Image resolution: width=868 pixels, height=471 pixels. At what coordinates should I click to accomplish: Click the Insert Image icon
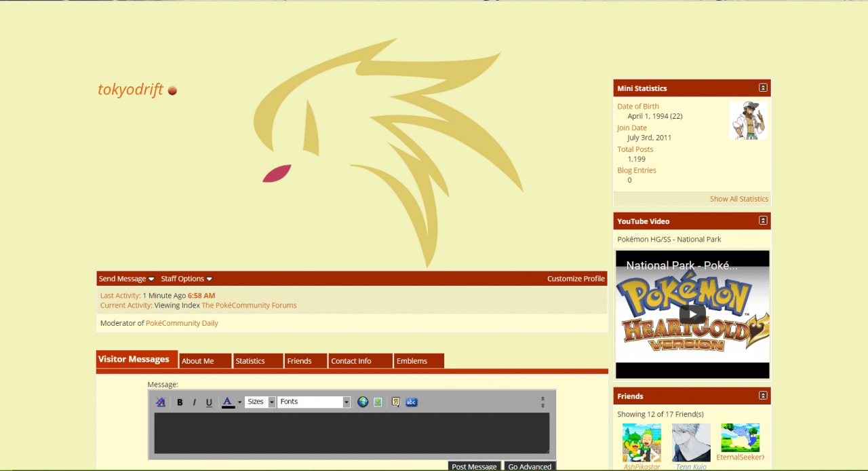coord(378,402)
